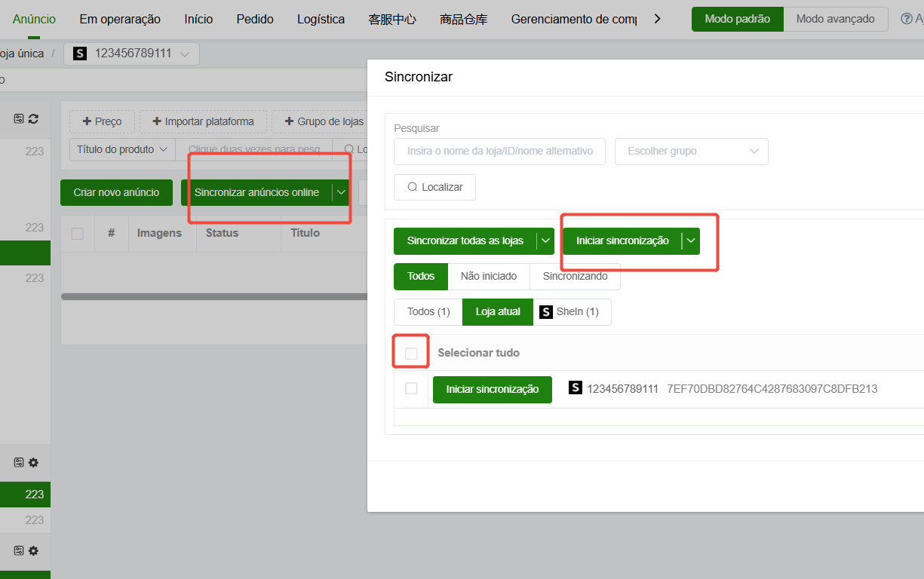Open the settings gear icon in the sidebar
Image resolution: width=924 pixels, height=579 pixels.
coord(35,462)
